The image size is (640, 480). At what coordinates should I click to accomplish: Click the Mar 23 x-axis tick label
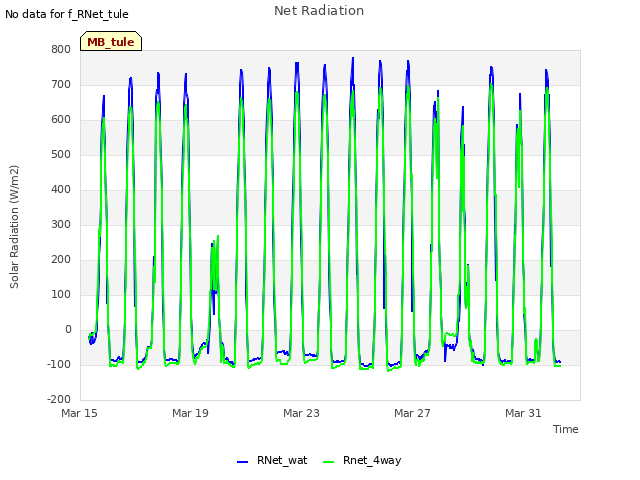[x=301, y=413]
